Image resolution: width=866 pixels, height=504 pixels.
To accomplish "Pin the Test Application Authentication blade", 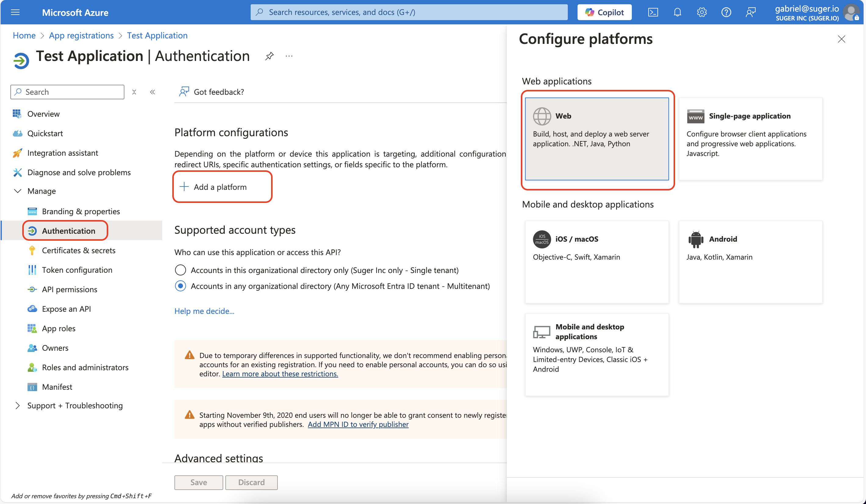I will coord(270,56).
